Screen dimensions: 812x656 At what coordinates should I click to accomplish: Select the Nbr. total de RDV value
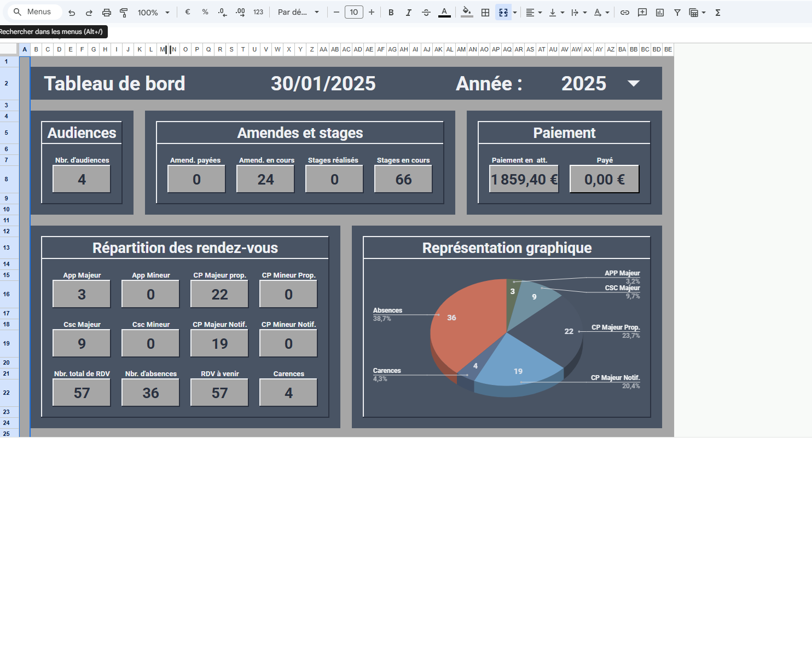tap(82, 393)
